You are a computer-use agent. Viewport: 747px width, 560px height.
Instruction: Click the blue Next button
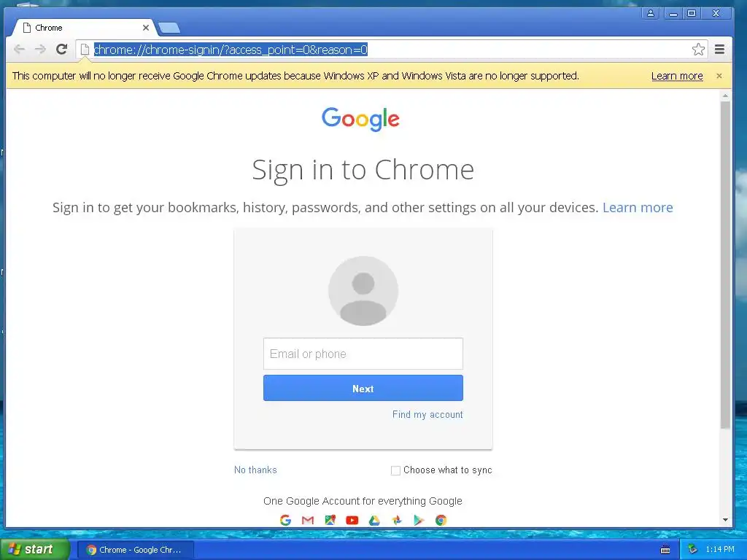click(363, 388)
